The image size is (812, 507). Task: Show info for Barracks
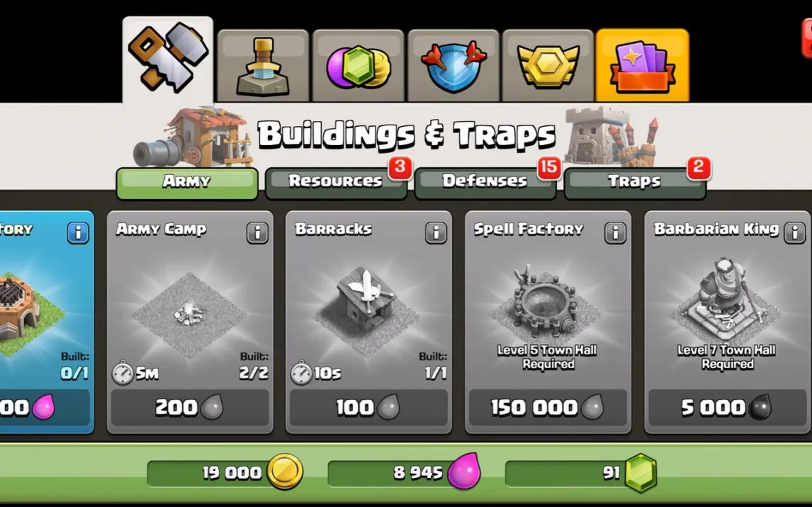coord(436,233)
